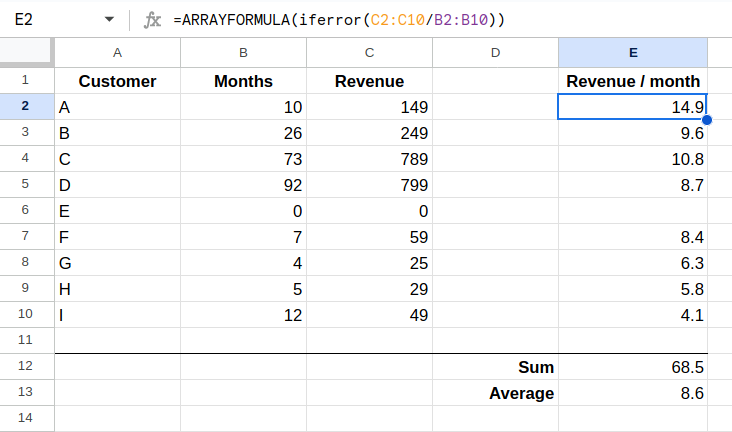Select customer 'B' cell
Viewport: 732px width, 432px height.
click(x=118, y=133)
